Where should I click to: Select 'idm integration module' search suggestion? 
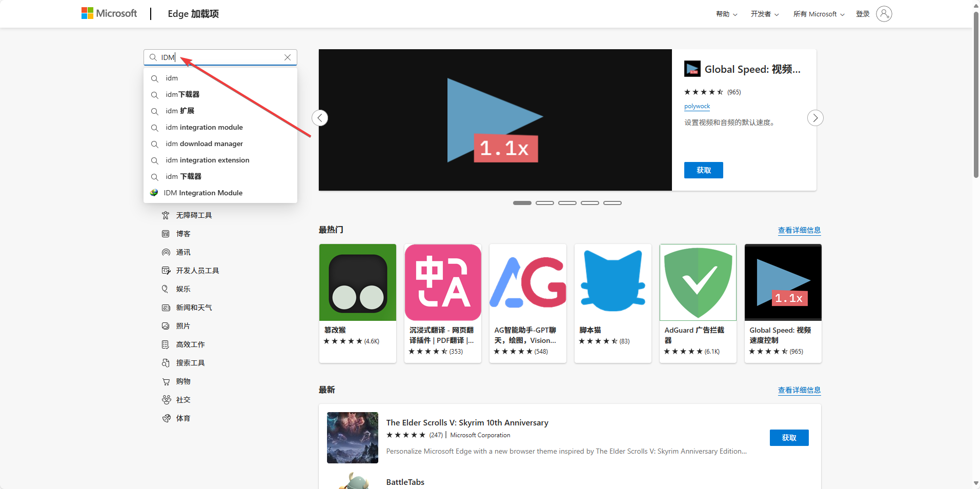(220, 127)
